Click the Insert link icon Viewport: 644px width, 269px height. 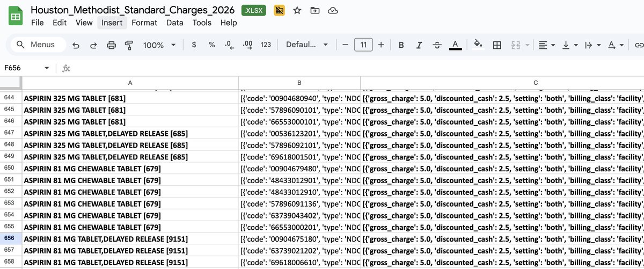point(638,45)
